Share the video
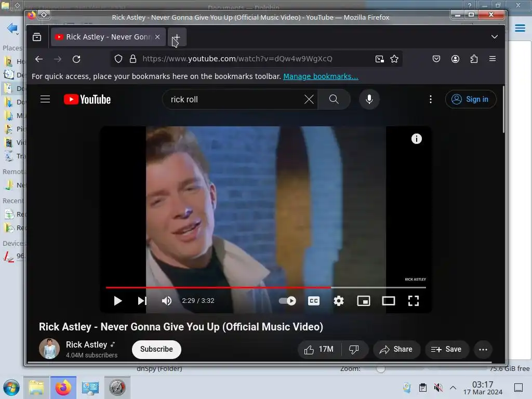The image size is (532, 399). click(x=396, y=350)
